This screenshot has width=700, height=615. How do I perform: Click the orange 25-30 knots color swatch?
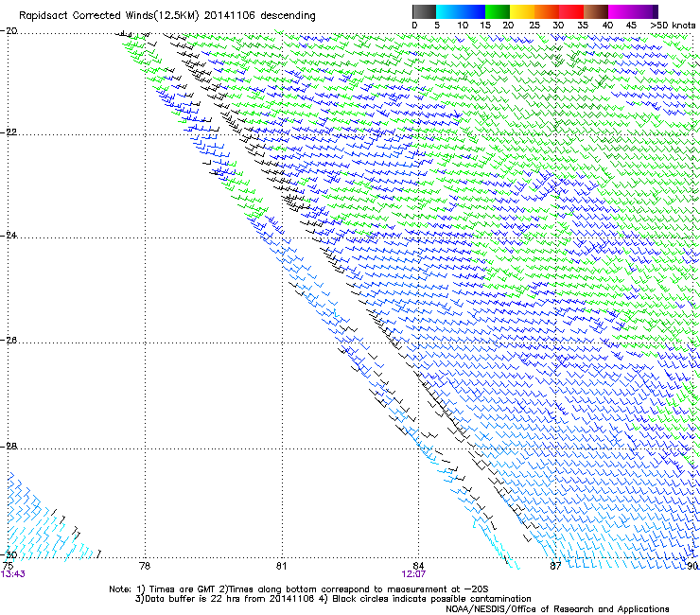[547, 11]
